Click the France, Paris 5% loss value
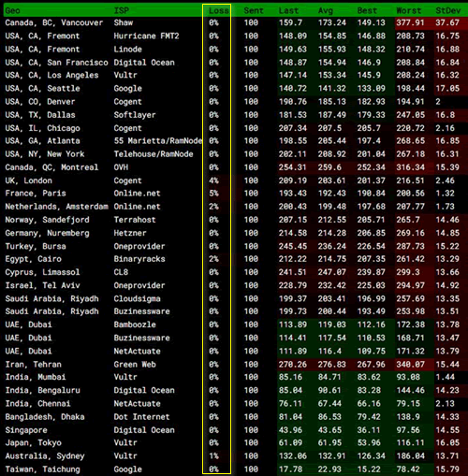Viewport: 468px width, 476px height. [x=213, y=194]
